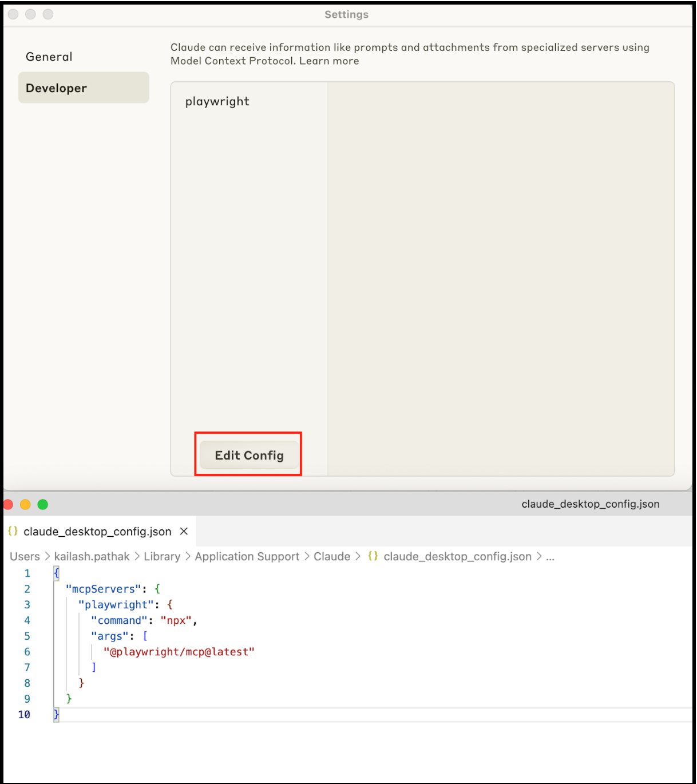Screen dimensions: 697x784
Task: Expand the Users breadcrumb segment
Action: [x=25, y=557]
